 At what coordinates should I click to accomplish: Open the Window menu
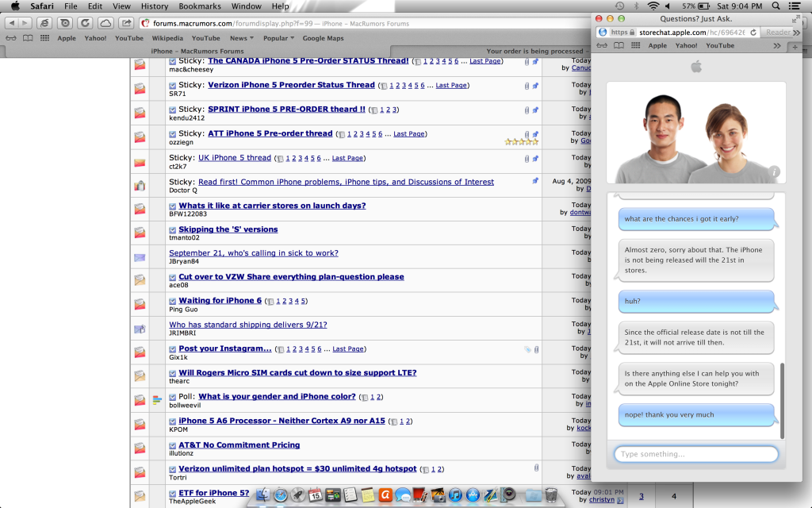[246, 6]
